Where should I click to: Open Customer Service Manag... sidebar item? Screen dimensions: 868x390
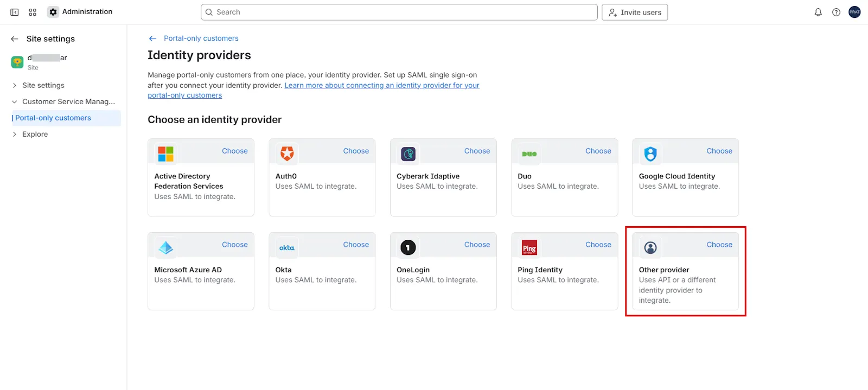click(x=68, y=102)
